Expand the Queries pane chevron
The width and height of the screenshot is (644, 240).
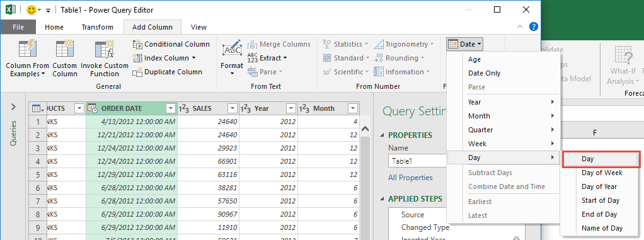point(13,107)
